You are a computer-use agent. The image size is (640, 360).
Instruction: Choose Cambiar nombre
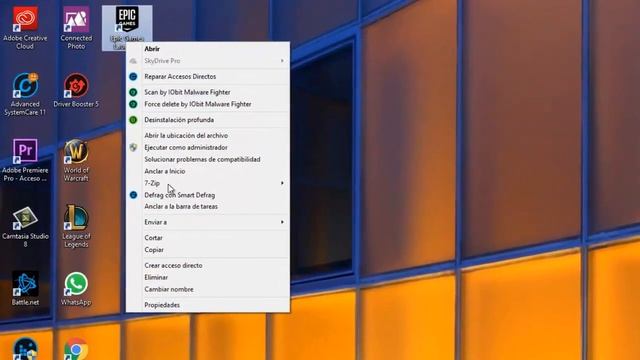point(208,289)
